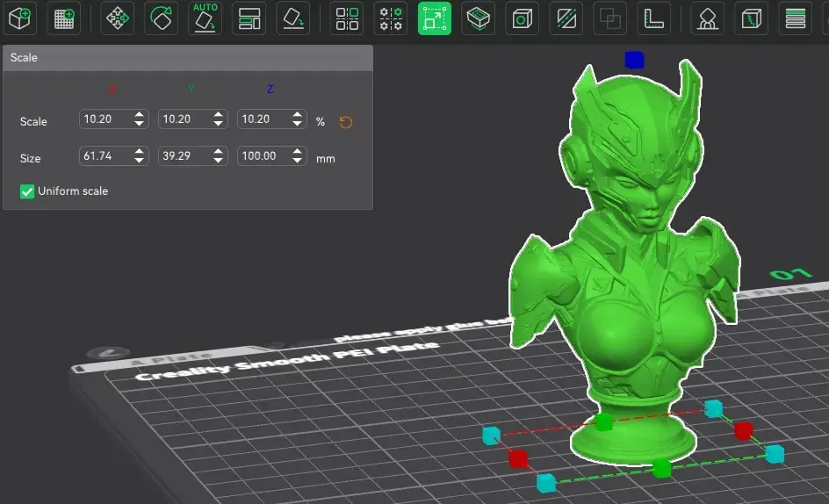
Task: Click the plate number 01 label
Action: pos(790,274)
